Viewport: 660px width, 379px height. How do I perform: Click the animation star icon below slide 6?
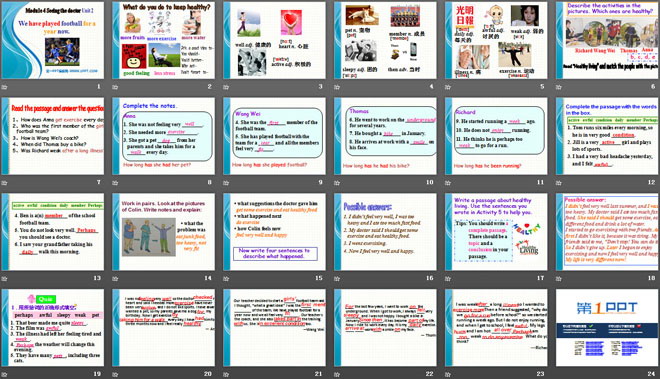(559, 87)
